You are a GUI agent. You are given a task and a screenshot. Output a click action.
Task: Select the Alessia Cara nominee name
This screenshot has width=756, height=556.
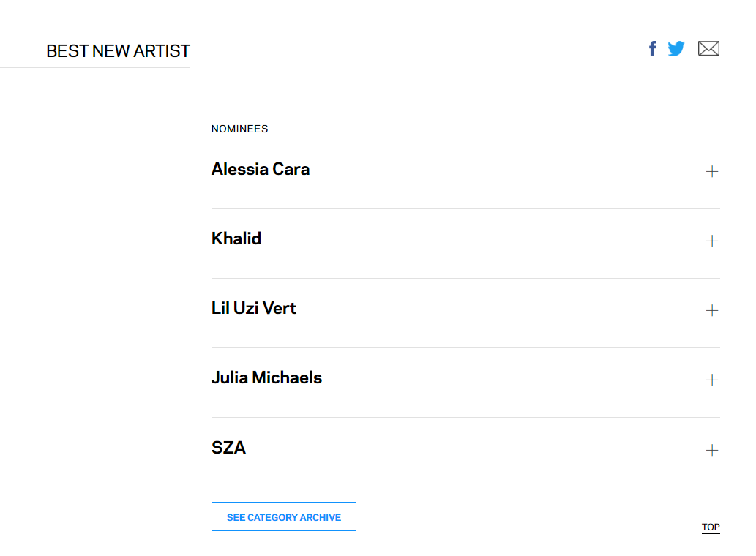(x=261, y=169)
